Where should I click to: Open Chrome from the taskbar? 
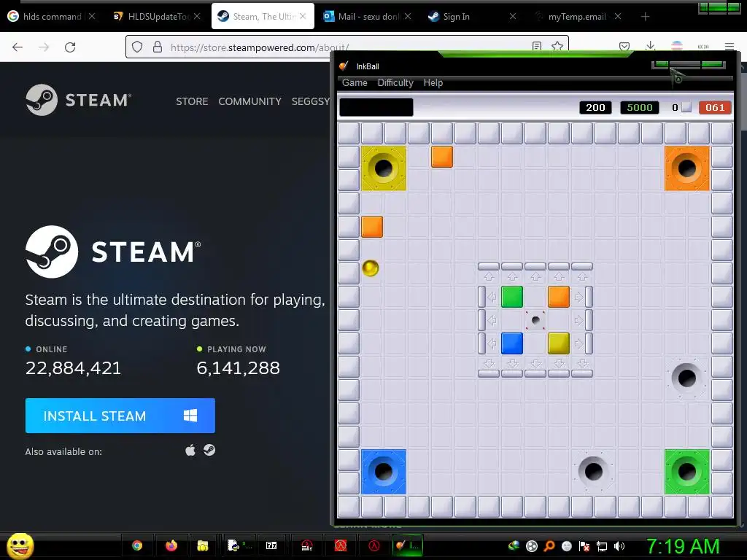click(x=137, y=545)
